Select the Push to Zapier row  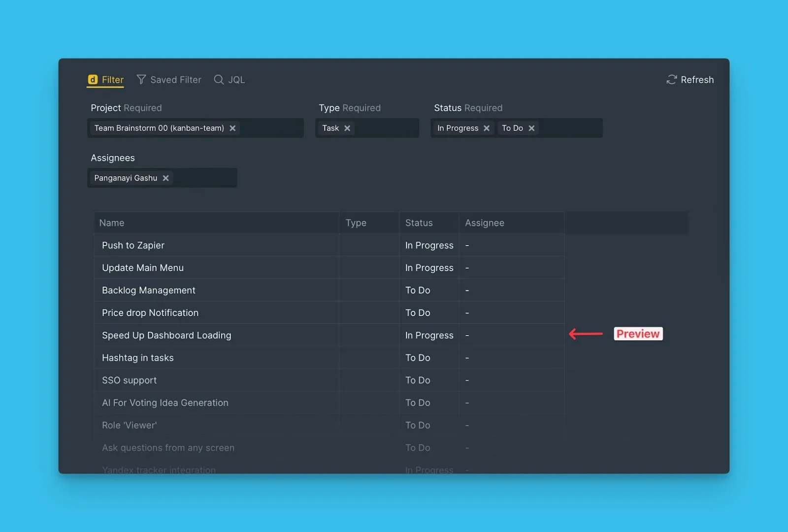(133, 246)
